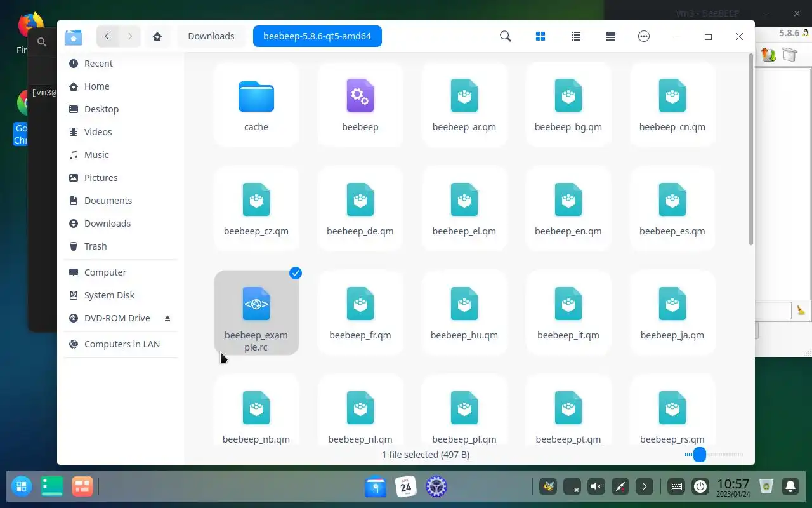Select the beebeep_pt.qm file

point(568,410)
